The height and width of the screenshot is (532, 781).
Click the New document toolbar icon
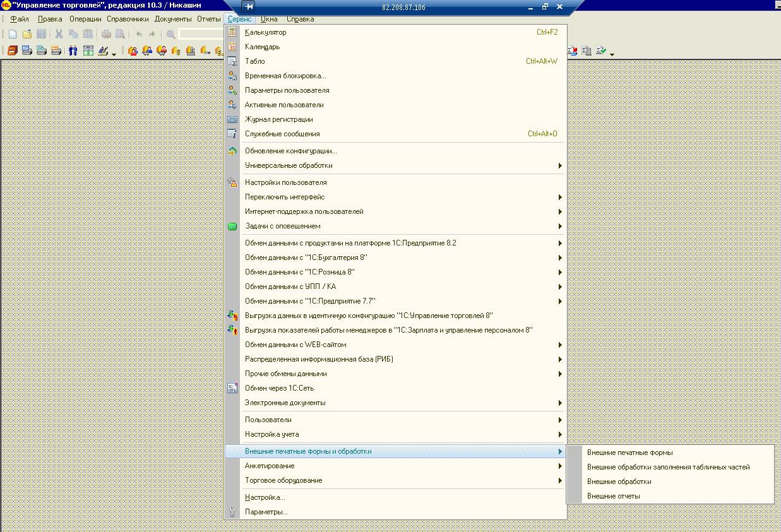[13, 34]
